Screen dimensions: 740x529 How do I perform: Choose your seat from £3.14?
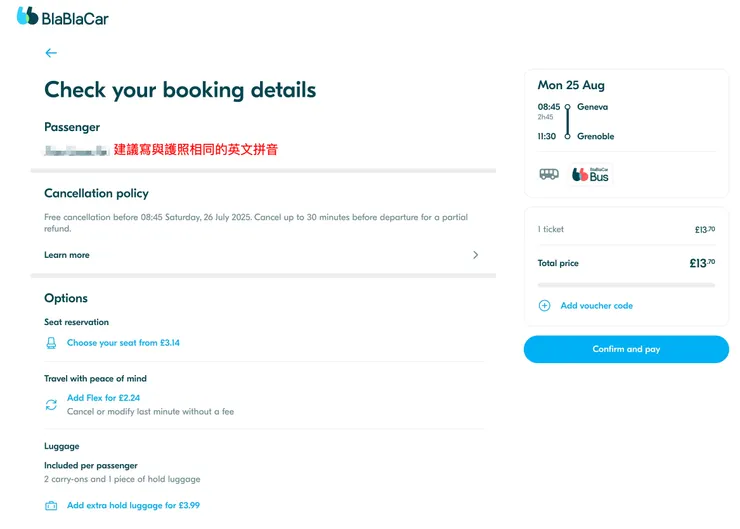(123, 343)
